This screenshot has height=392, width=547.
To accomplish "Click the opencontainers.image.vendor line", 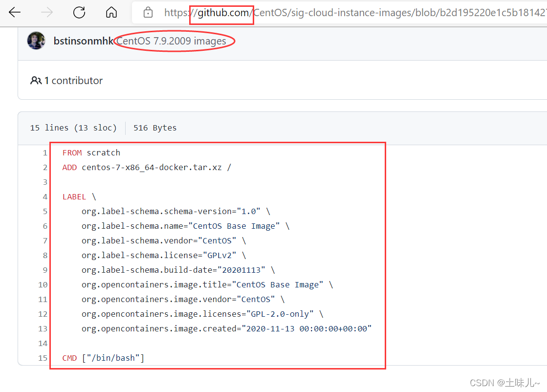I will tap(183, 299).
